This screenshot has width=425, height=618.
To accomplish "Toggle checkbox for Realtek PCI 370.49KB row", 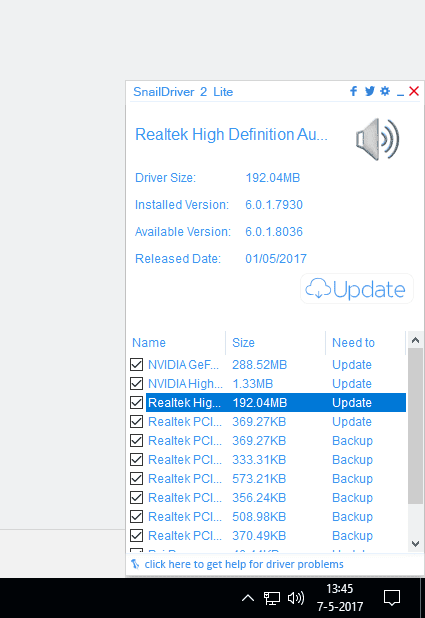I will coord(136,536).
